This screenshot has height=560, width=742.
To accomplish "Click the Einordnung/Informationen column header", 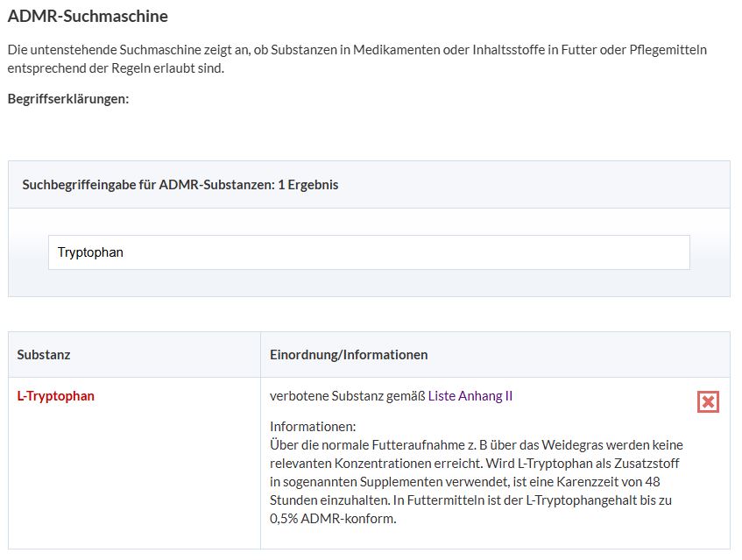I will [349, 355].
